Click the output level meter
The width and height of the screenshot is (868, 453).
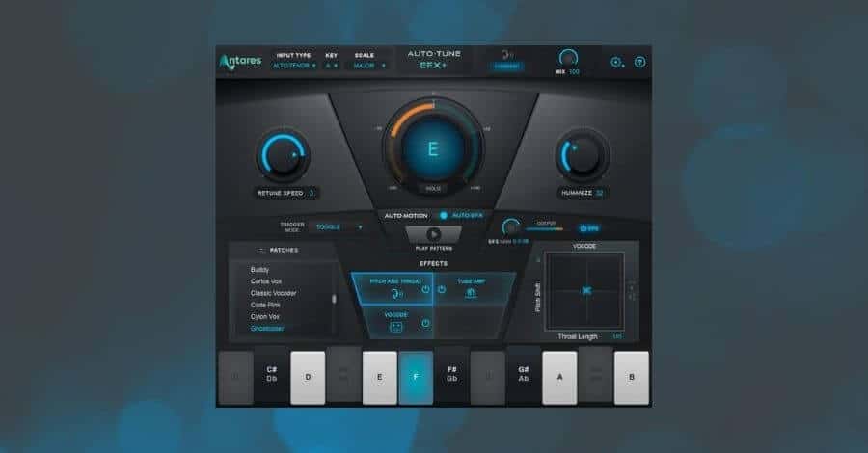point(545,228)
